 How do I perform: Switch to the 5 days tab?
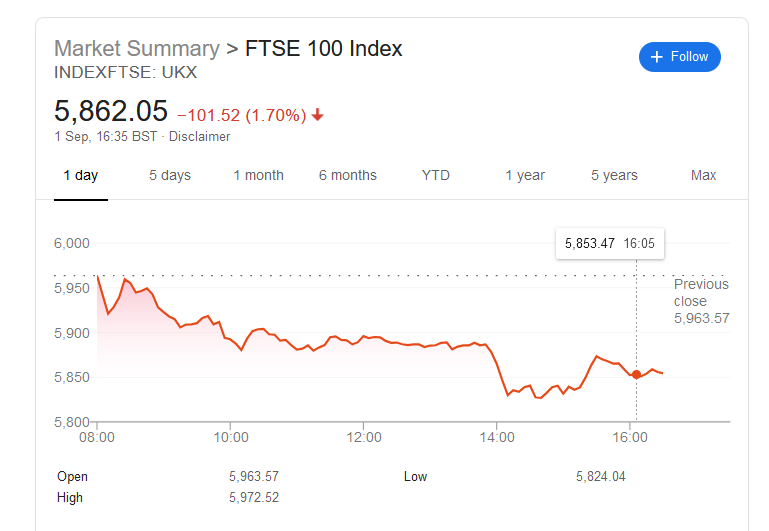170,175
